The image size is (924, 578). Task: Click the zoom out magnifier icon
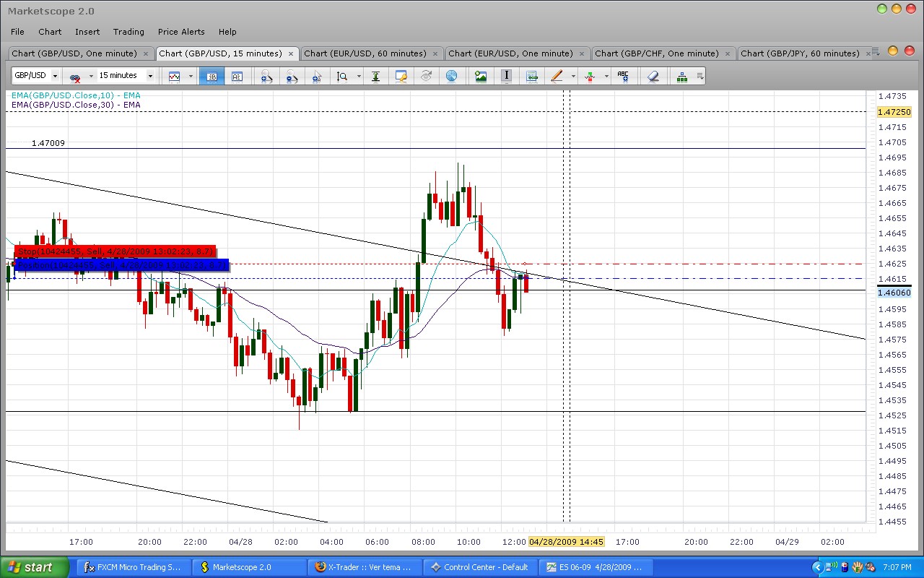coord(292,76)
